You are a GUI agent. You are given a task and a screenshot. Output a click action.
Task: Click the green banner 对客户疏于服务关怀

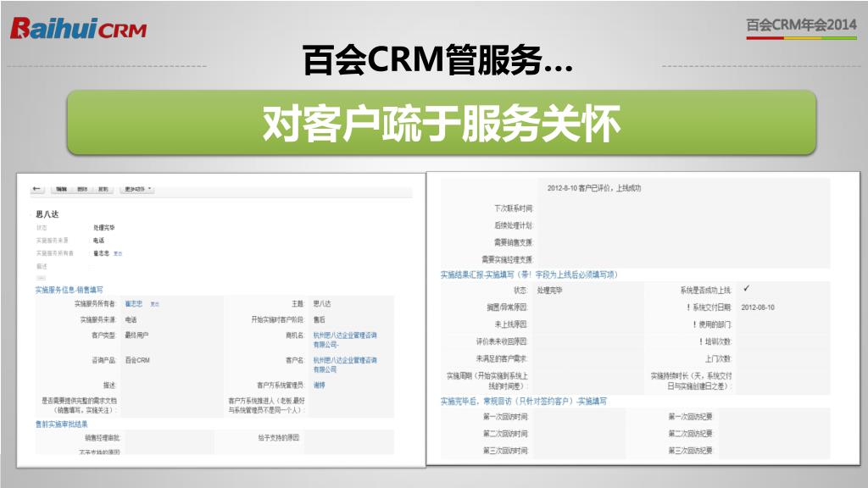pyautogui.click(x=441, y=122)
